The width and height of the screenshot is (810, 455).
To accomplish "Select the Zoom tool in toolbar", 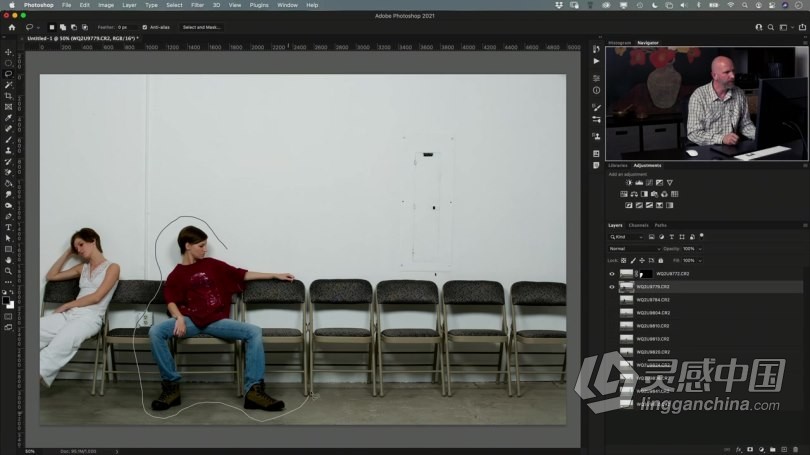I will tap(9, 270).
